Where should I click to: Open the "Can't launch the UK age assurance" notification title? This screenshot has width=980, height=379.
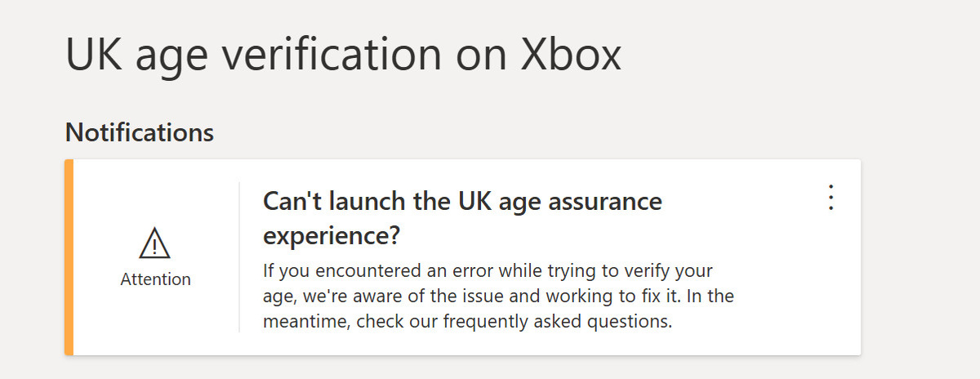[462, 201]
